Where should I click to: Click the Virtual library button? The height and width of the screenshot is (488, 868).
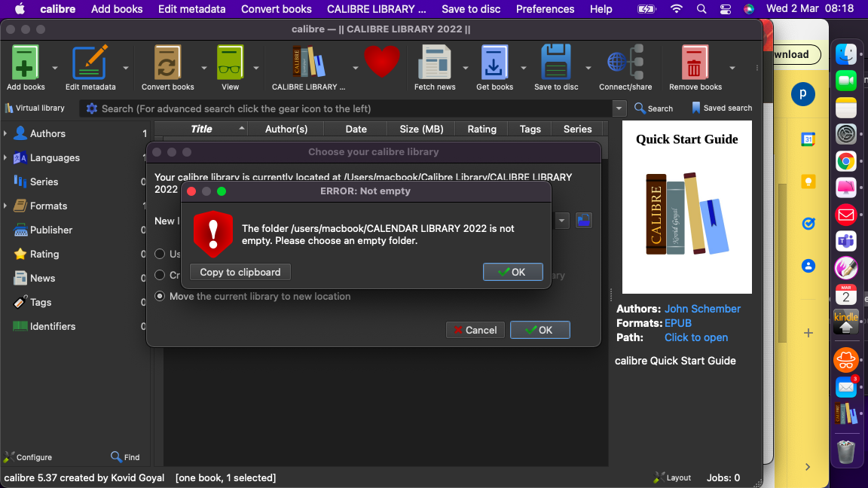pyautogui.click(x=35, y=108)
